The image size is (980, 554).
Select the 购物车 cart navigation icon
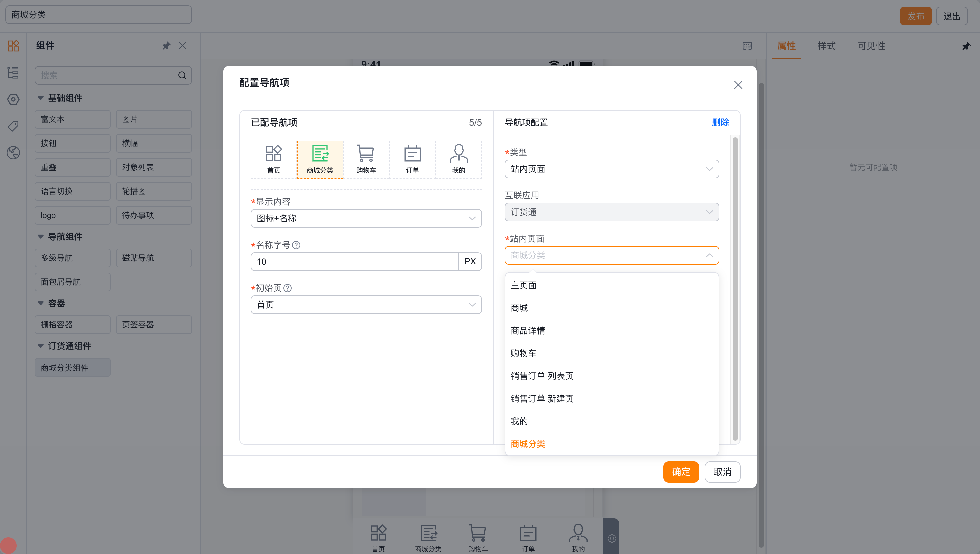pos(366,159)
